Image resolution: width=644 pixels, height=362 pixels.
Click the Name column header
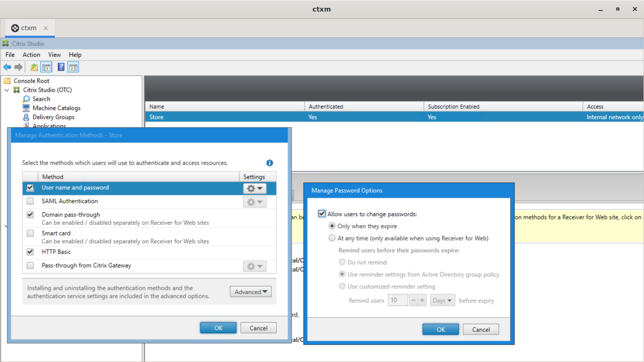pyautogui.click(x=225, y=106)
